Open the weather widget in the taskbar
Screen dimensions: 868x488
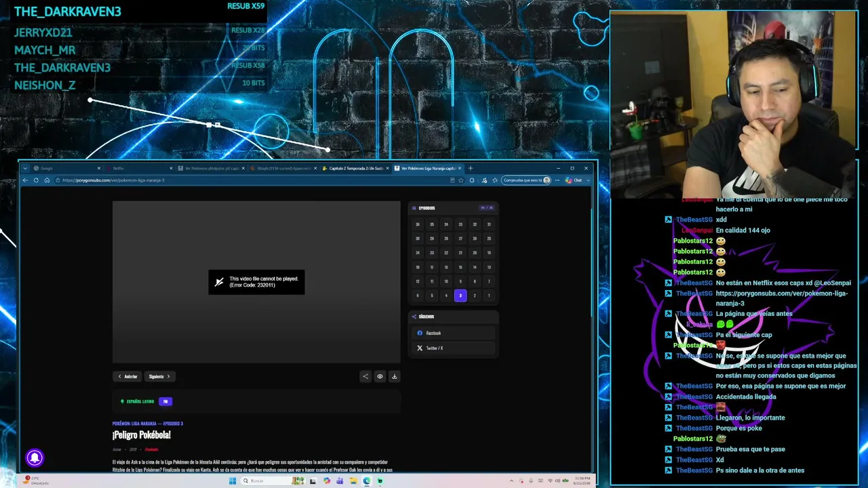[x=37, y=481]
